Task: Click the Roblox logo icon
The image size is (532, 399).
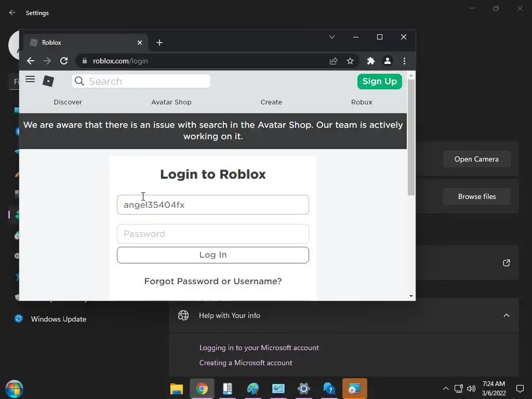Action: tap(48, 81)
